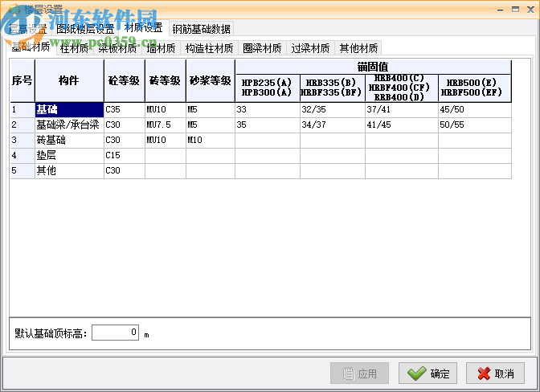Minimize the 楼层设置 window
Viewport: 540px width, 392px height.
point(500,10)
